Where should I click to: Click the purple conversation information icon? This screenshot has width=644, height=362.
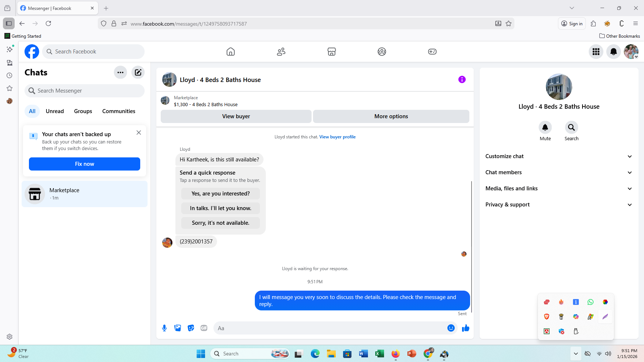[462, 79]
